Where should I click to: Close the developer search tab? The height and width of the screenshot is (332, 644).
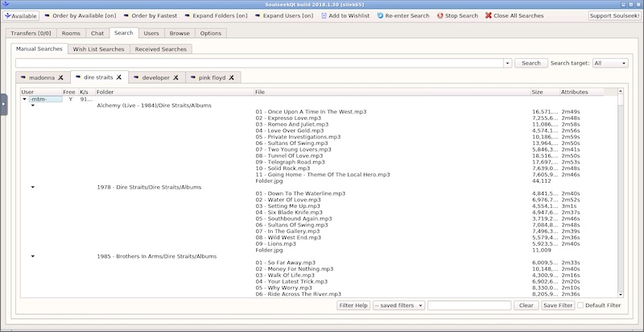175,77
